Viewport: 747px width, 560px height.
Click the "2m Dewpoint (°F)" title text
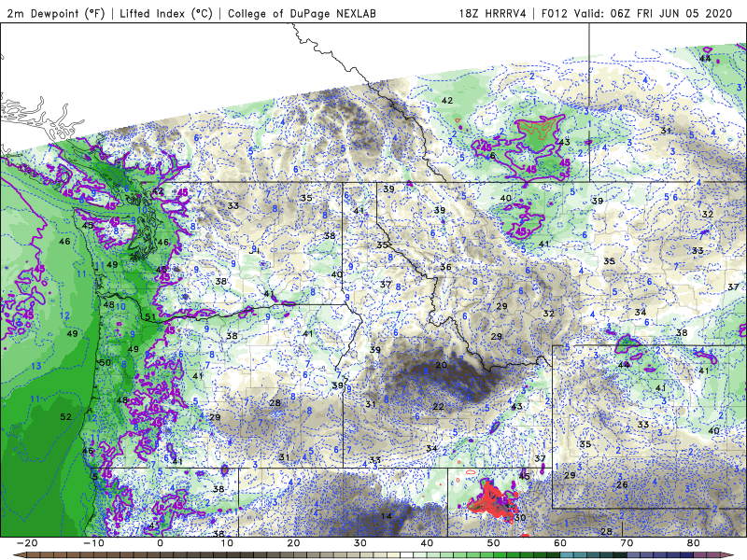pyautogui.click(x=56, y=13)
